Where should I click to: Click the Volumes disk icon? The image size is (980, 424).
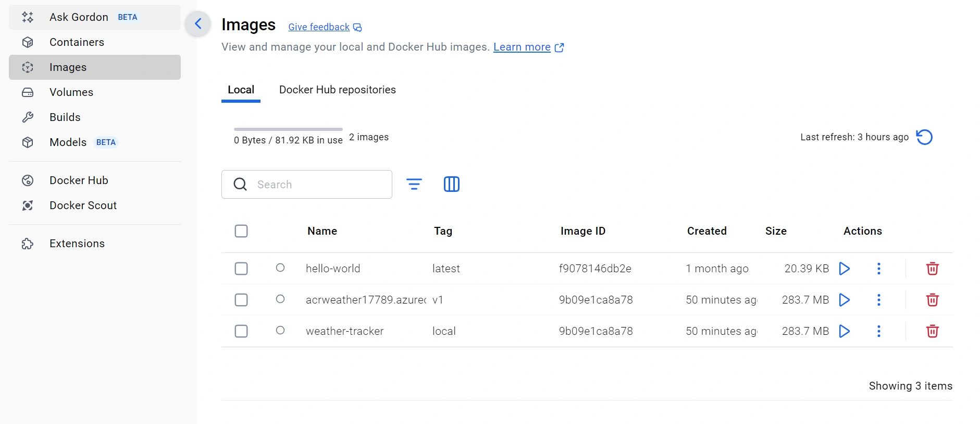click(28, 92)
